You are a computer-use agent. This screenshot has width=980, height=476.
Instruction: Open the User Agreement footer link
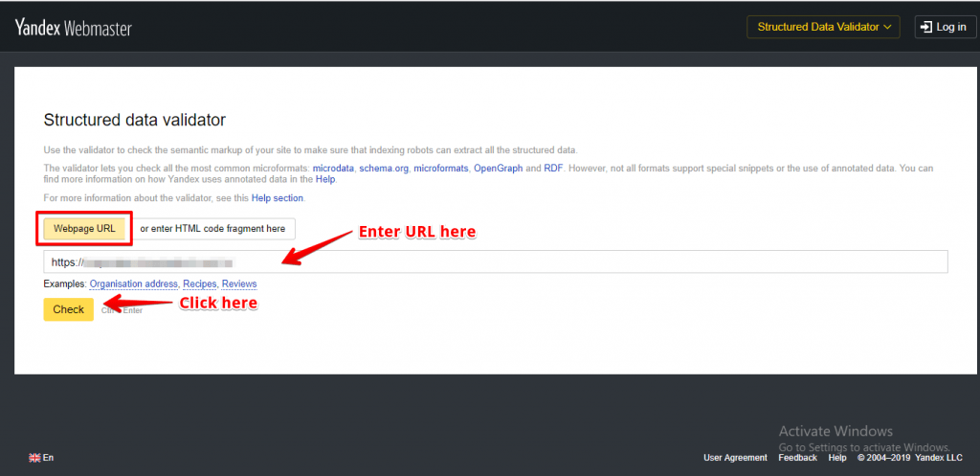[736, 458]
